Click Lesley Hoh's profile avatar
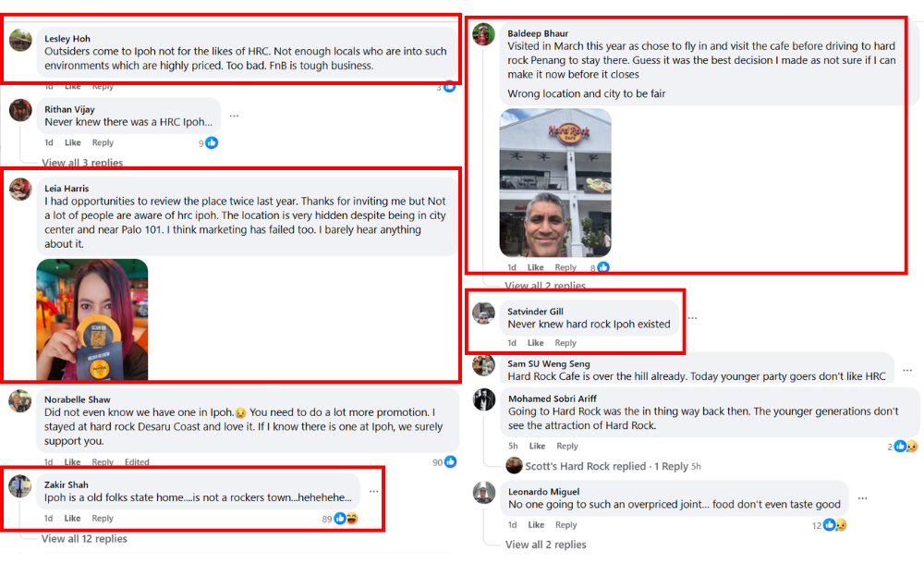The image size is (924, 576). [x=20, y=41]
